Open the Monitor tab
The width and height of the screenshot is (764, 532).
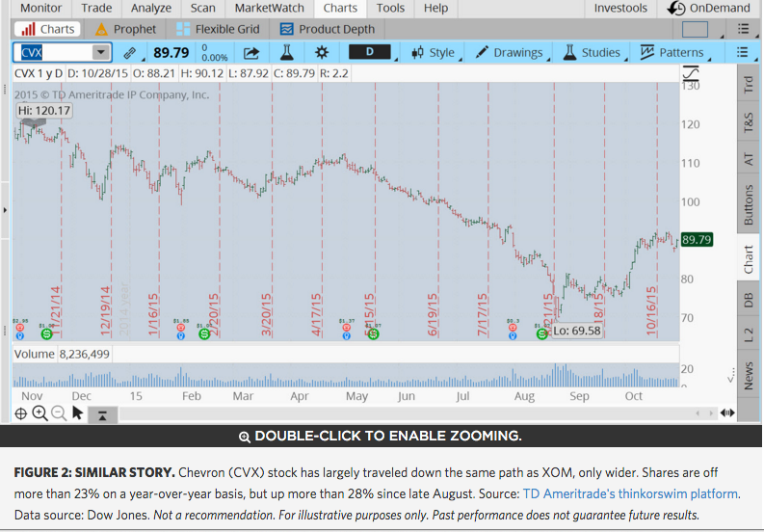click(40, 9)
